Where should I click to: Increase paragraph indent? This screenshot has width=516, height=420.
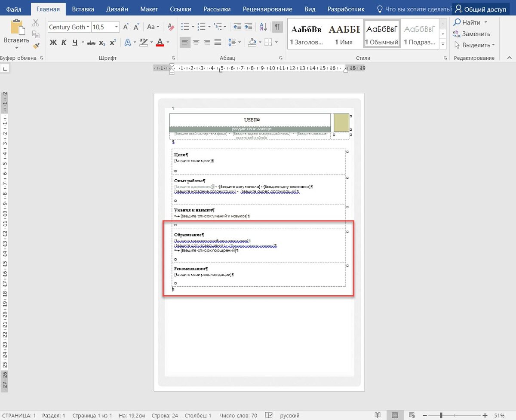249,27
